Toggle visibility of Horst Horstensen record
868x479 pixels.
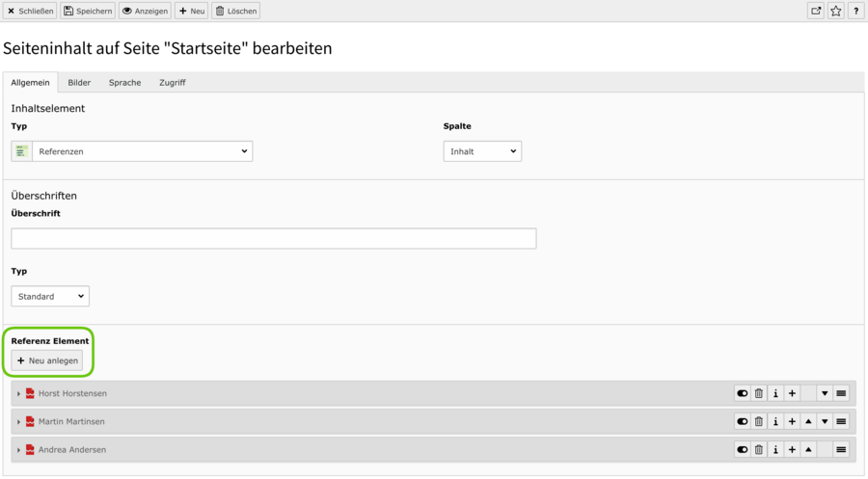[x=743, y=393]
